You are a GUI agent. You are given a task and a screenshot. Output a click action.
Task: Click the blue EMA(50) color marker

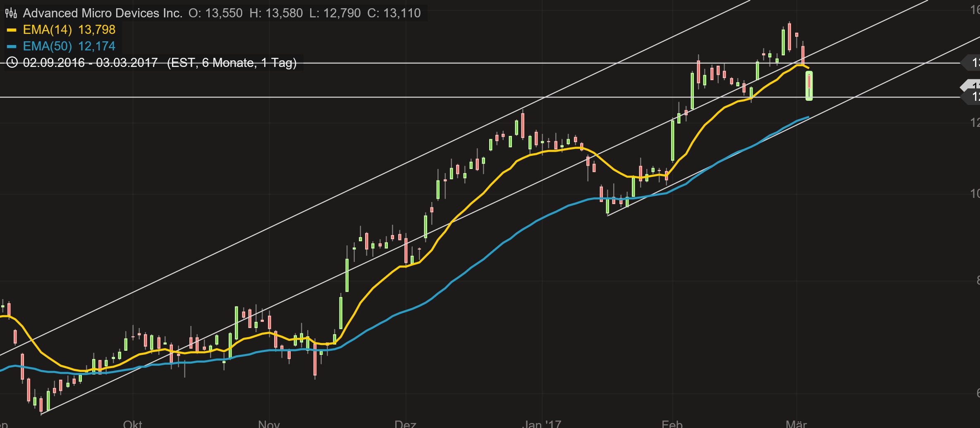[12, 46]
